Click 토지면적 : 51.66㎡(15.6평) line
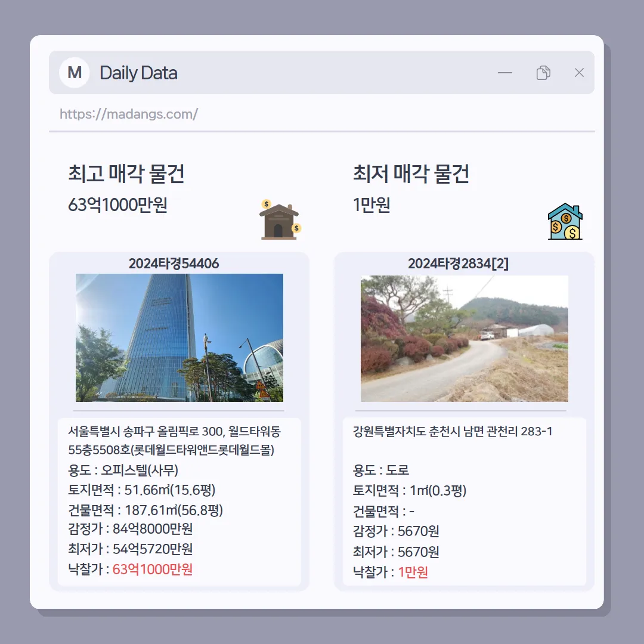The width and height of the screenshot is (644, 644). [x=142, y=490]
